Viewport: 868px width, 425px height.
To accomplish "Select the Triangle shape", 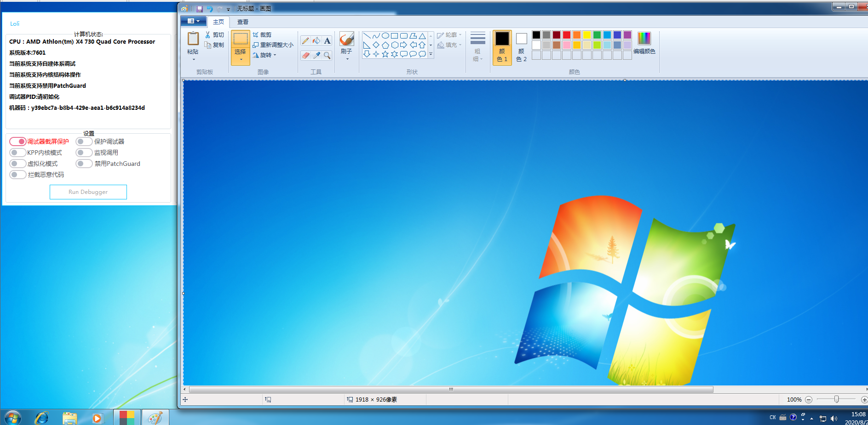I will [422, 36].
